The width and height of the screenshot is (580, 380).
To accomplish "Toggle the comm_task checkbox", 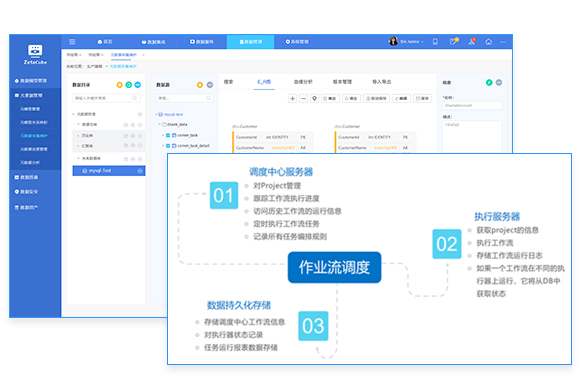I will [168, 135].
